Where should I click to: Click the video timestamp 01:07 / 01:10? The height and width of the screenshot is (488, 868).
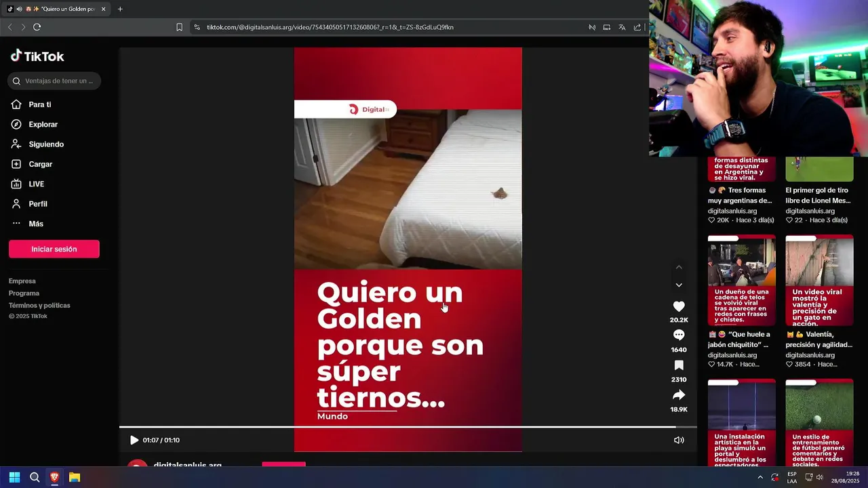coord(161,441)
